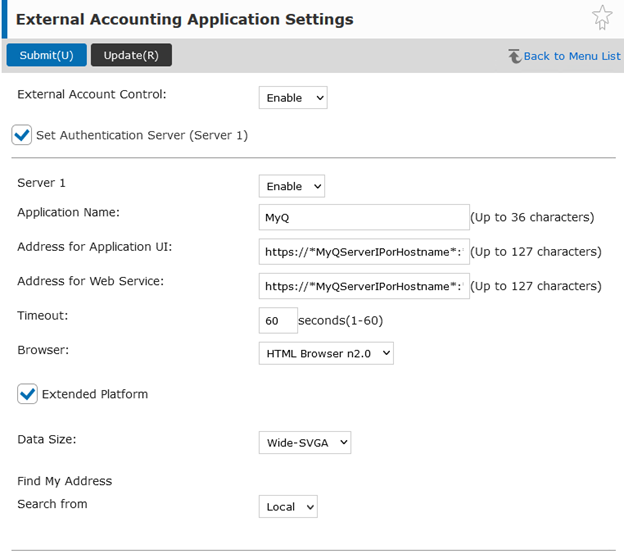624x554 pixels.
Task: Click the External Accounting Application Settings heading
Action: click(184, 19)
